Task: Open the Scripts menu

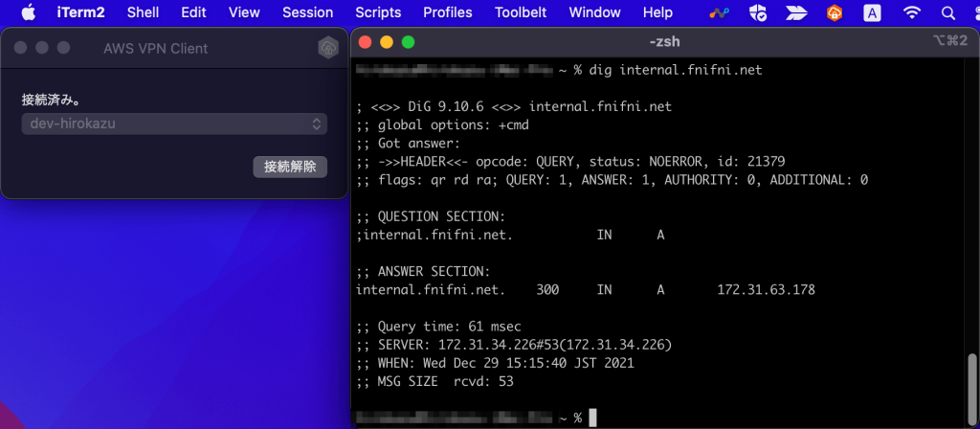Action: click(378, 12)
